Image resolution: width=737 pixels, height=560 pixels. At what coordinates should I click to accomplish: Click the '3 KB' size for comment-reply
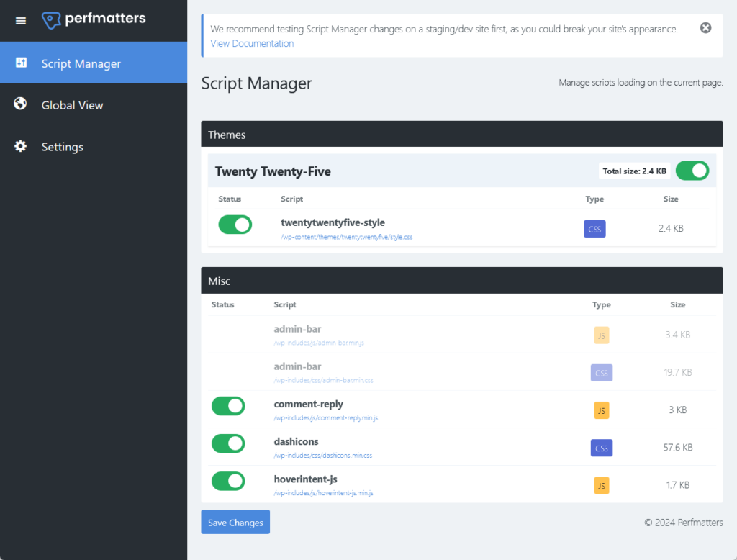tap(678, 410)
